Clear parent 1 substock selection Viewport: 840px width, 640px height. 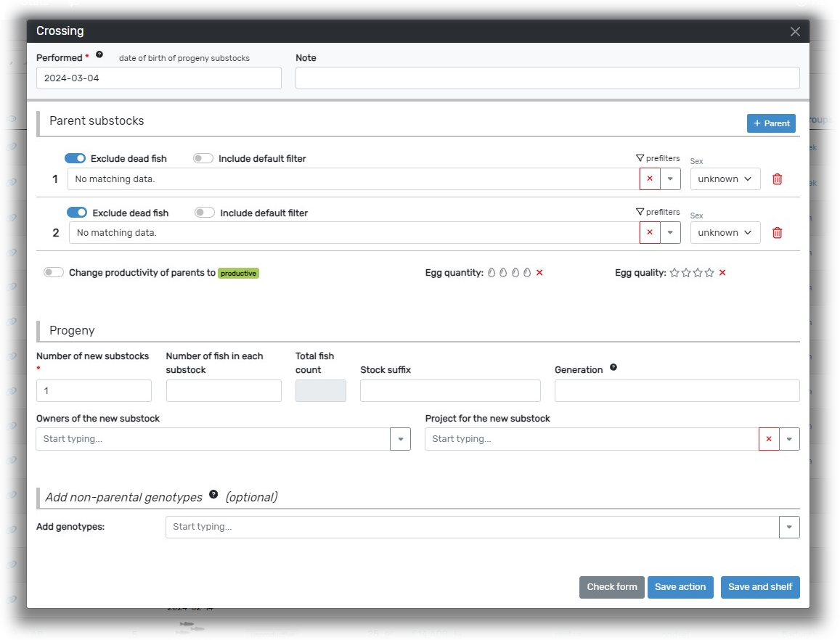[649, 179]
